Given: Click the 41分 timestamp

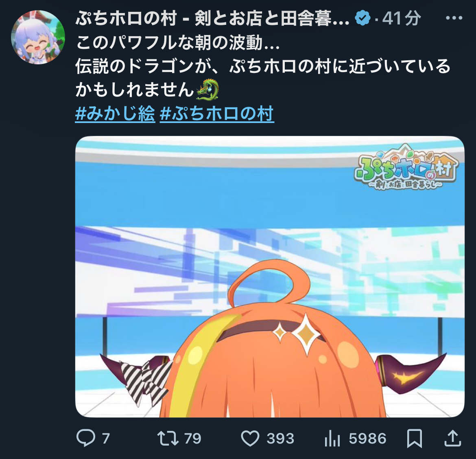Looking at the screenshot, I should [x=401, y=18].
